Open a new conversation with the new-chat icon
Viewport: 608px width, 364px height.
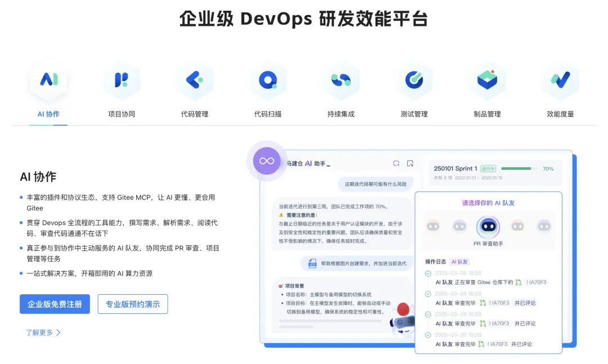pos(411,163)
